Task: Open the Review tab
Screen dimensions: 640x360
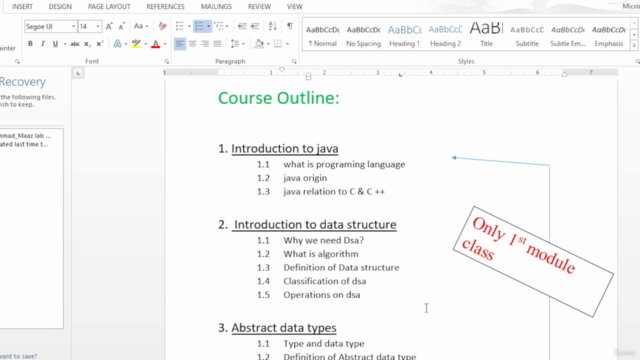Action: [259, 7]
